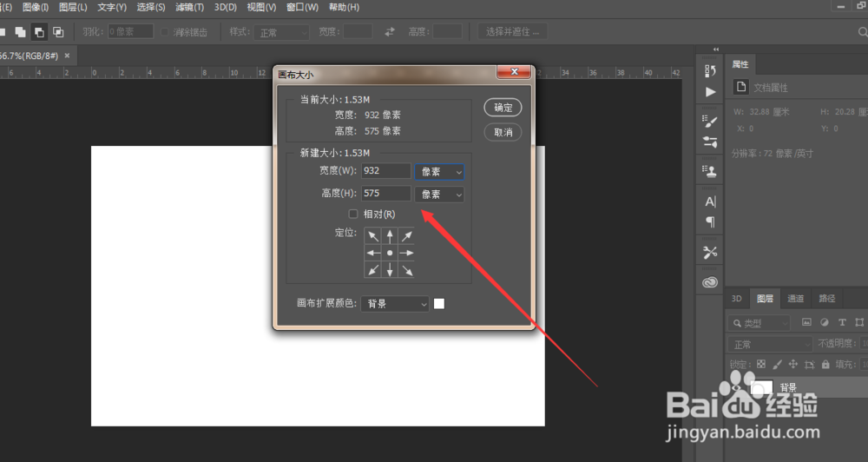Open the Tool Presets wrench icon
This screenshot has height=462, width=868.
click(x=710, y=253)
